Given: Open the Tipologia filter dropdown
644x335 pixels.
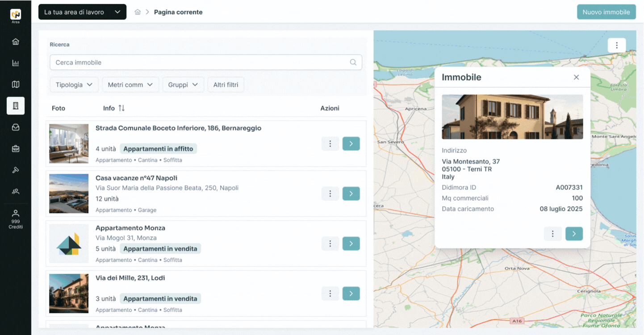Looking at the screenshot, I should pyautogui.click(x=74, y=85).
